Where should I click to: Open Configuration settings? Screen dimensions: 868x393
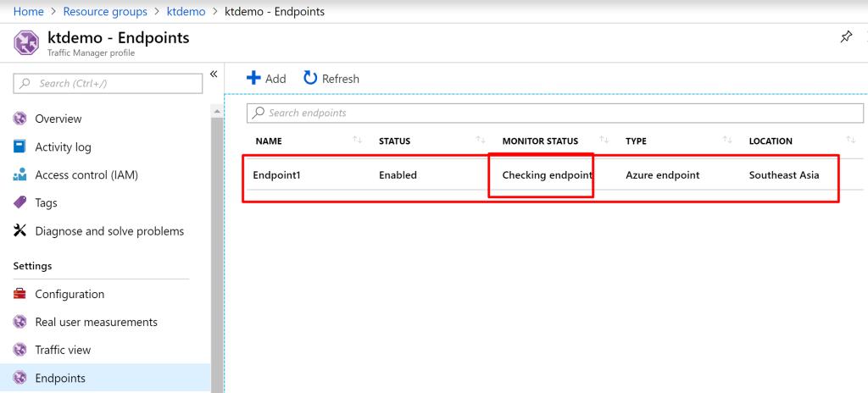(70, 294)
